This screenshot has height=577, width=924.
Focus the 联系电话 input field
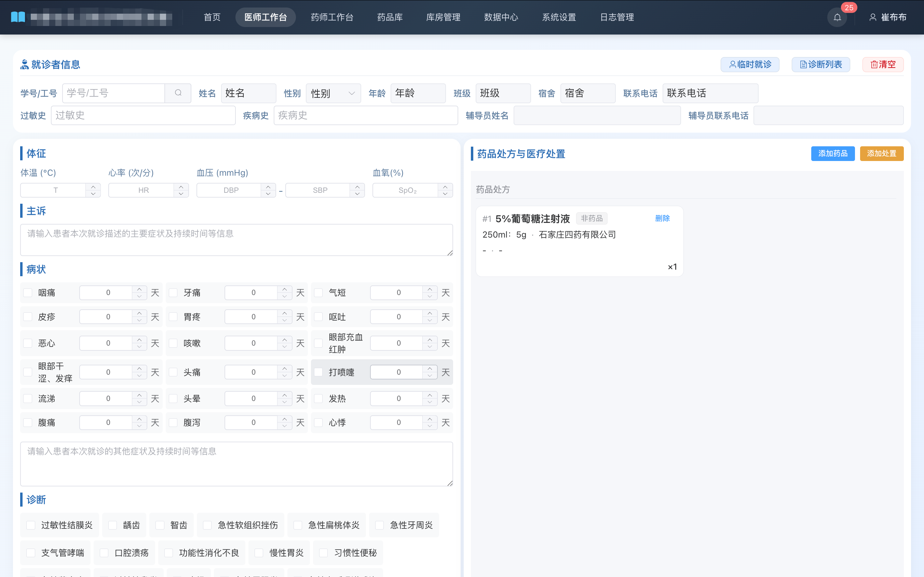coord(710,93)
